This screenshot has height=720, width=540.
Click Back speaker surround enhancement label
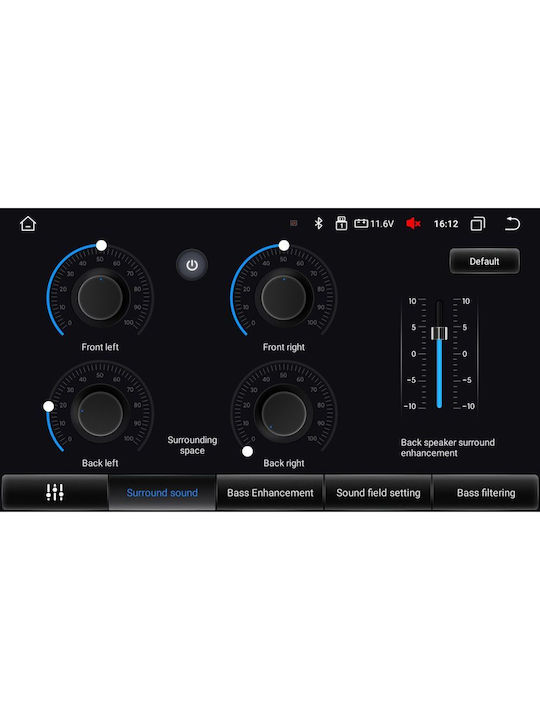point(448,448)
